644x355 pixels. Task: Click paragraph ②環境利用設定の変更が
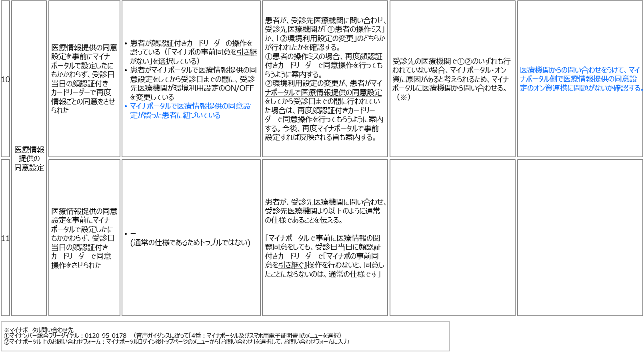tap(324, 110)
